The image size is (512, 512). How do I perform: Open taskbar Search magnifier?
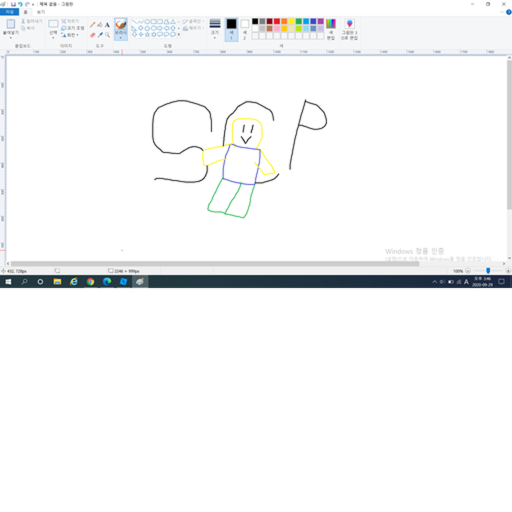tap(24, 282)
